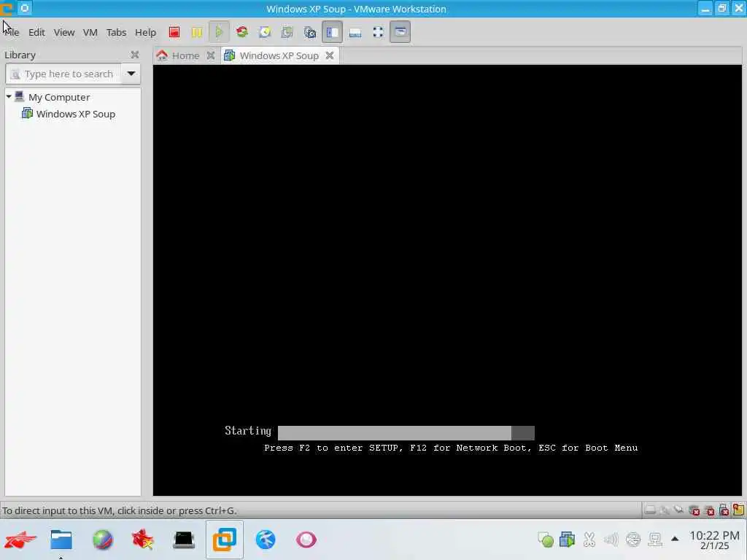This screenshot has height=560, width=747.
Task: Click the red power off VM button
Action: [x=174, y=32]
